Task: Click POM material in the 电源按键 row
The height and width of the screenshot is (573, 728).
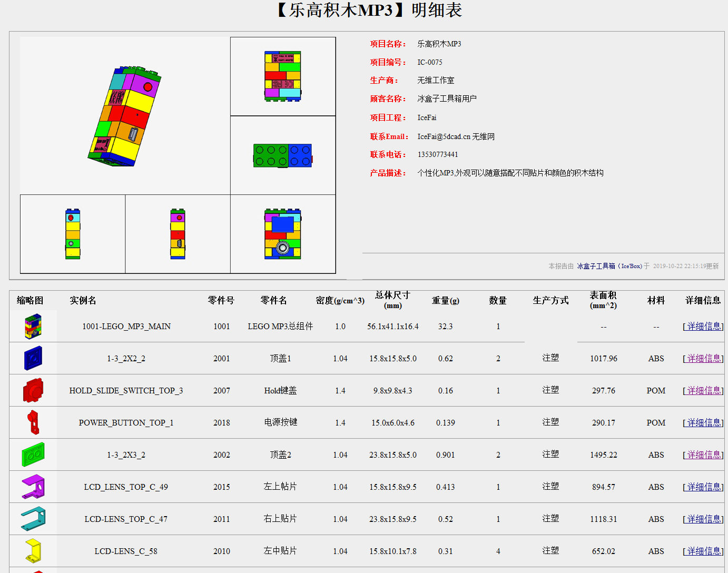Action: [x=656, y=423]
